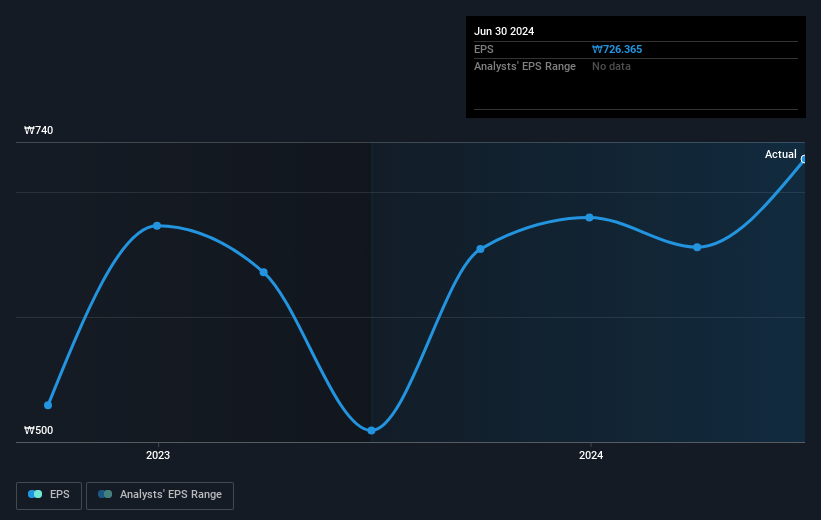Screen dimensions: 821x520
Task: Toggle the EPS legend series
Action: [49, 495]
